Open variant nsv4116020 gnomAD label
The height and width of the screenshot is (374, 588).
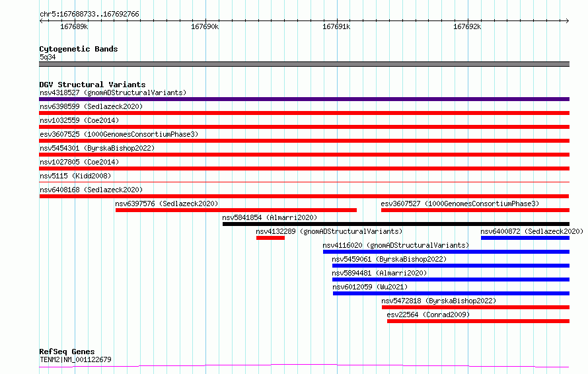396,245
